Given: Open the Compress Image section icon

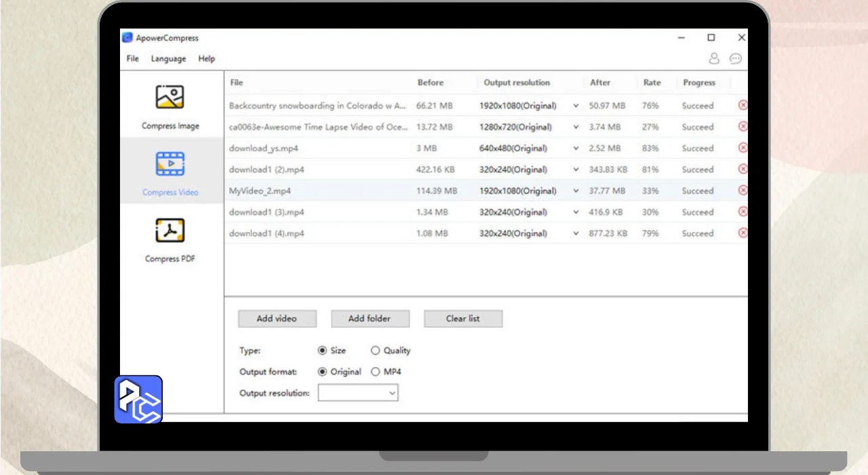Looking at the screenshot, I should pos(170,98).
